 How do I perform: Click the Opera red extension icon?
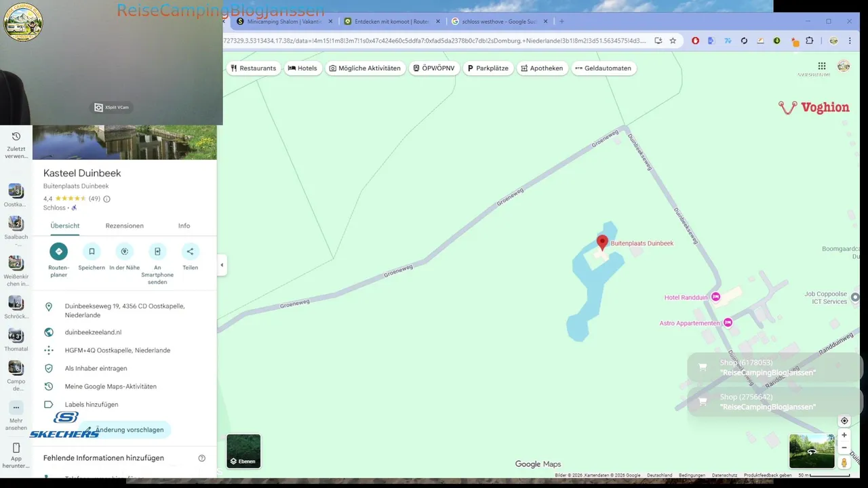point(695,41)
